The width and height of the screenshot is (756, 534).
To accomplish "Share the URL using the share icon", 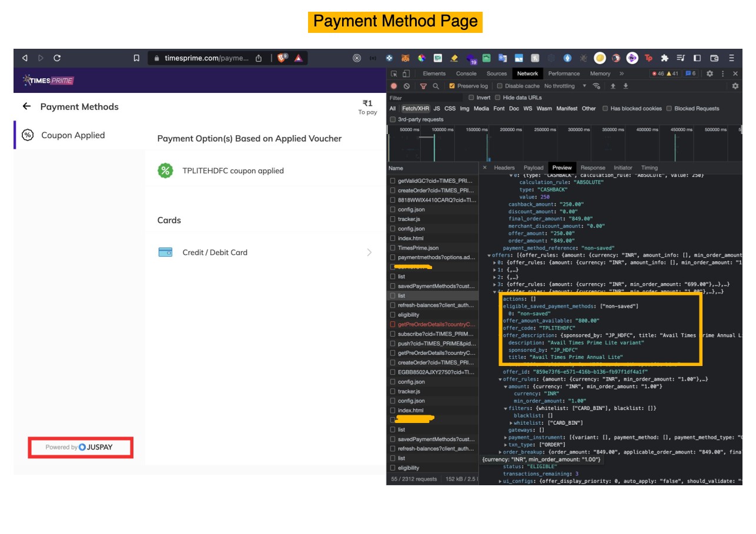I will pyautogui.click(x=259, y=58).
